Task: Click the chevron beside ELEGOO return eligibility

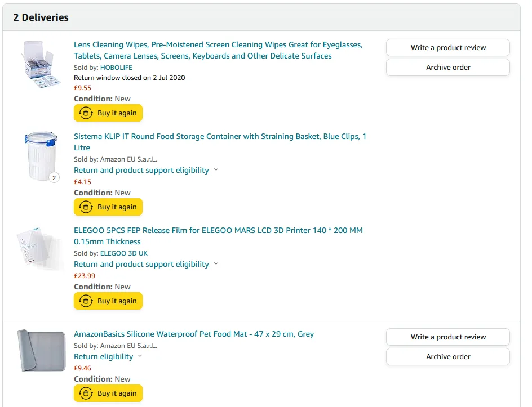Action: [x=216, y=263]
